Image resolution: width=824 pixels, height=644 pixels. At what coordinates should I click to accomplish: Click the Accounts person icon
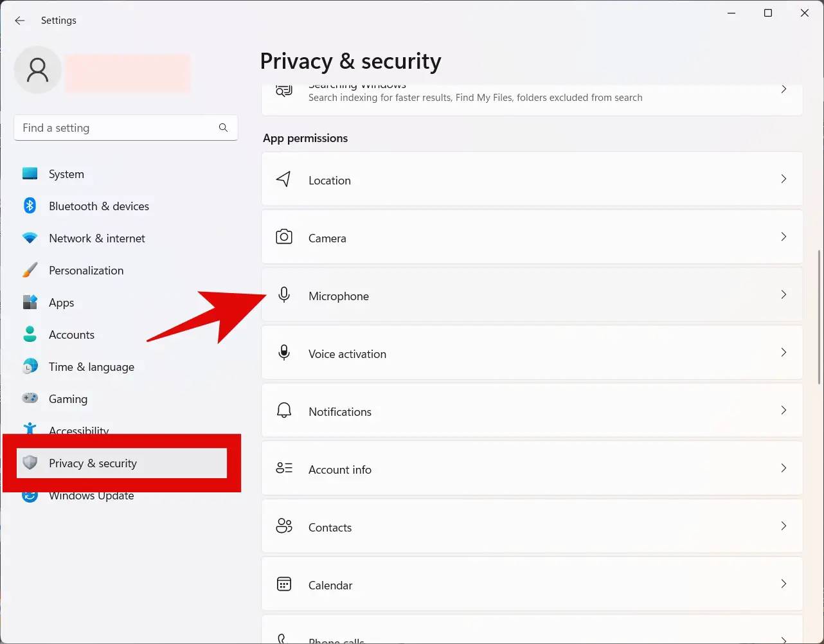(30, 334)
